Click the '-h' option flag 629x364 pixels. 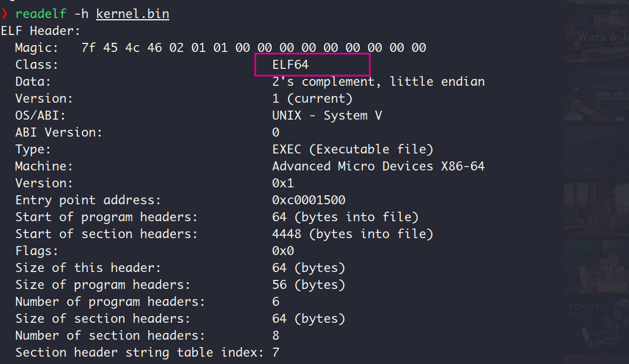[x=81, y=14]
